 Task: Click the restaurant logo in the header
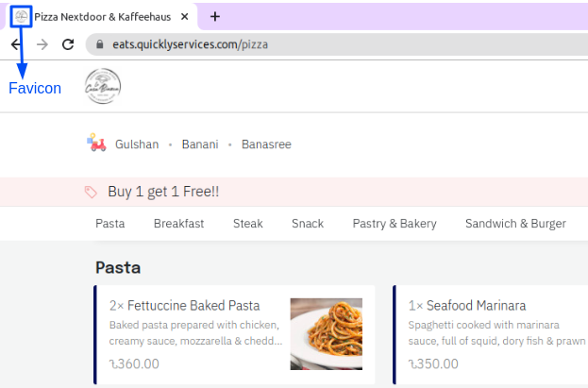pyautogui.click(x=103, y=87)
